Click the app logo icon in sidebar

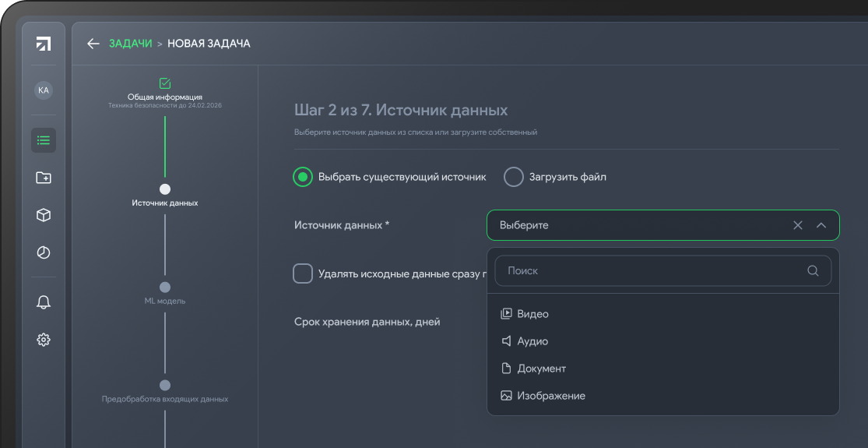coord(44,44)
